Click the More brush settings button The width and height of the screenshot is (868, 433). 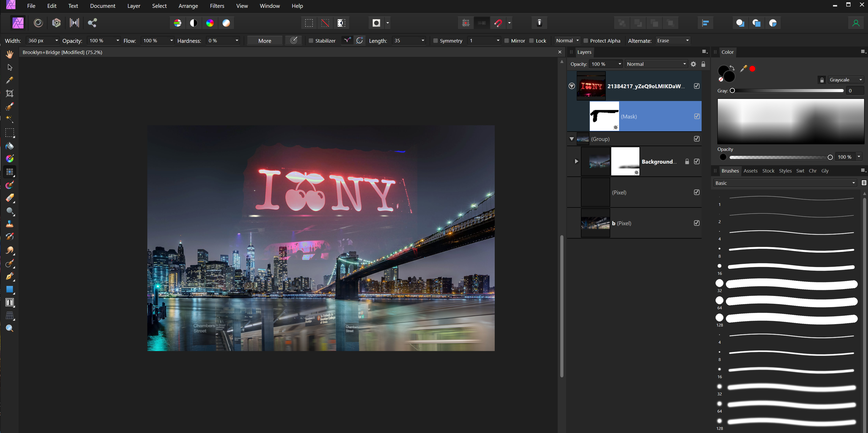coord(265,41)
